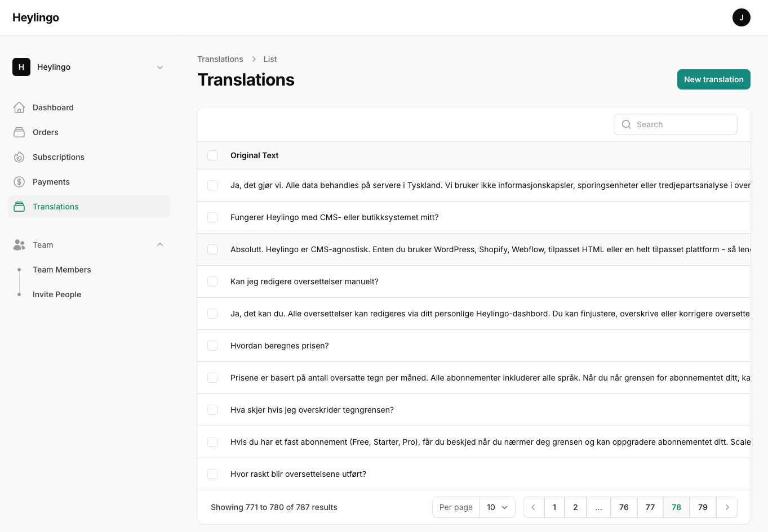This screenshot has height=532, width=768.
Task: Click the List breadcrumb
Action: point(270,59)
